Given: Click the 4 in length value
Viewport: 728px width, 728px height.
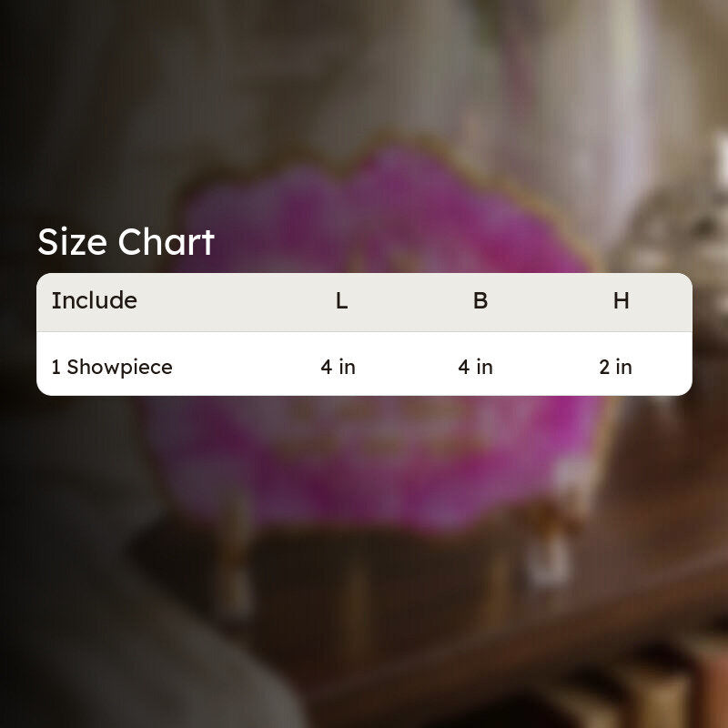Looking at the screenshot, I should pyautogui.click(x=338, y=368).
